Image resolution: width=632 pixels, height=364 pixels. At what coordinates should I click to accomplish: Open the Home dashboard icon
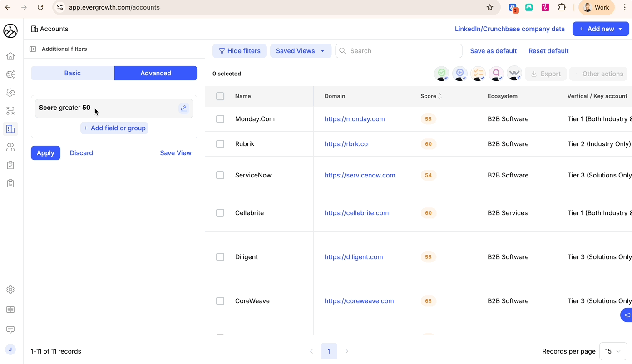click(x=10, y=55)
